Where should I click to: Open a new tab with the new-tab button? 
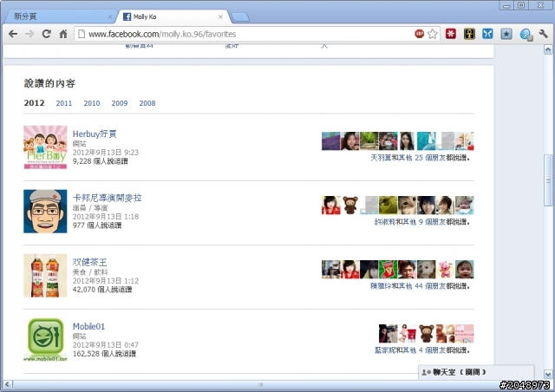240,16
